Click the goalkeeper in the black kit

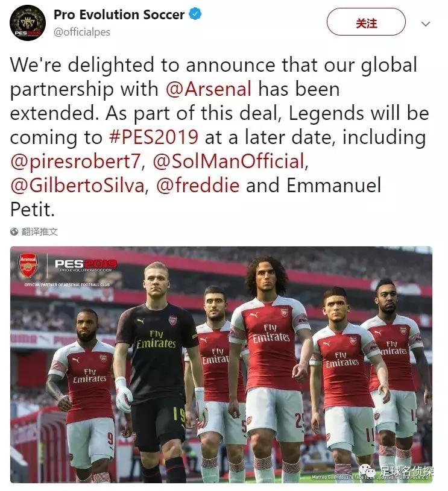click(x=157, y=369)
